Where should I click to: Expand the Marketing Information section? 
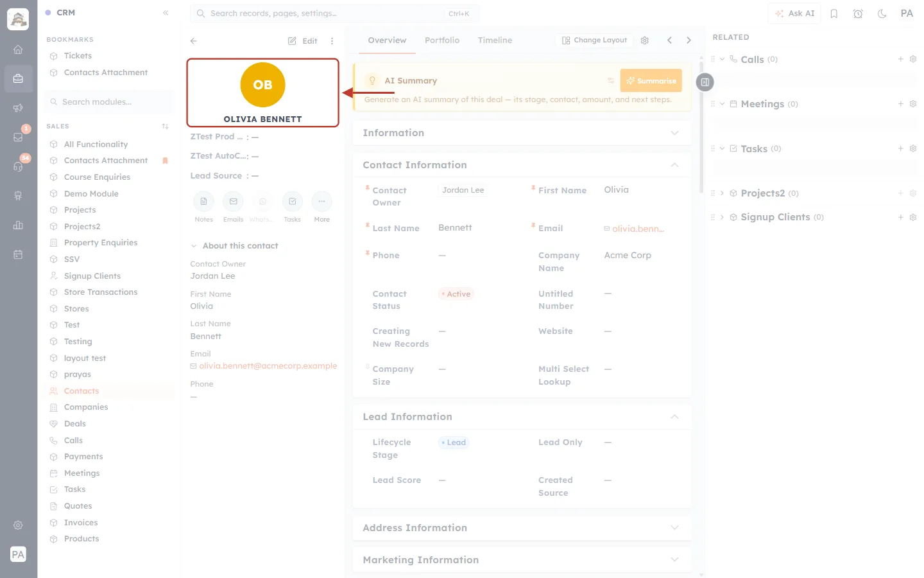(674, 560)
